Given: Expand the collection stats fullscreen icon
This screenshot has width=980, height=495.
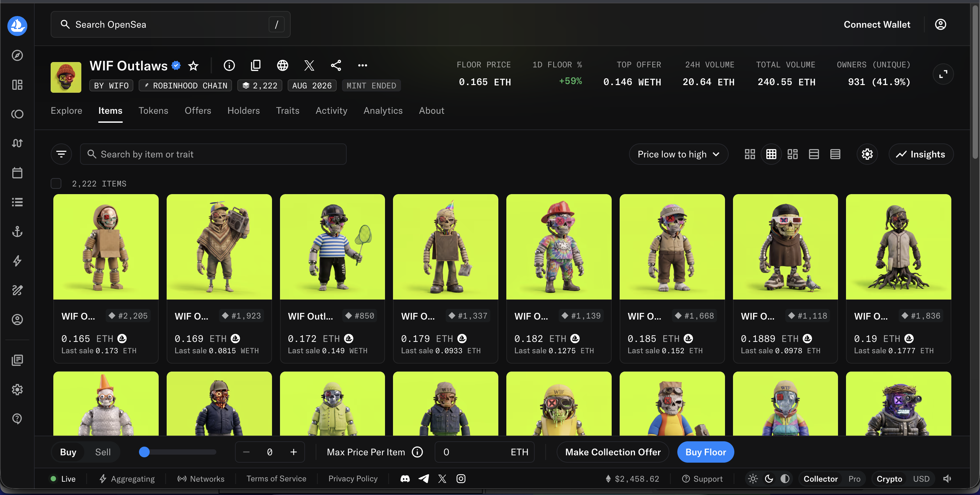Looking at the screenshot, I should pos(943,74).
